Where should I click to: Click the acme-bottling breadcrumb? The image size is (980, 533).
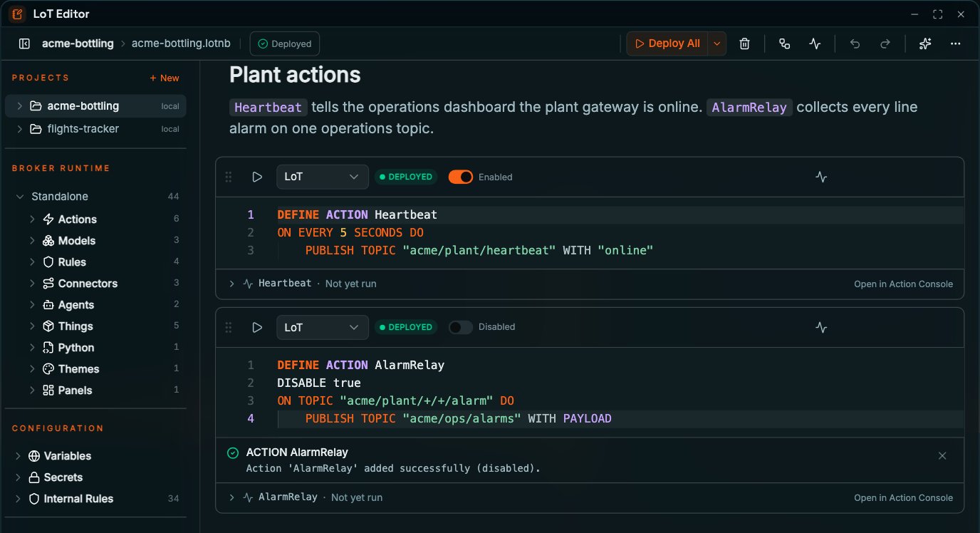[x=78, y=43]
